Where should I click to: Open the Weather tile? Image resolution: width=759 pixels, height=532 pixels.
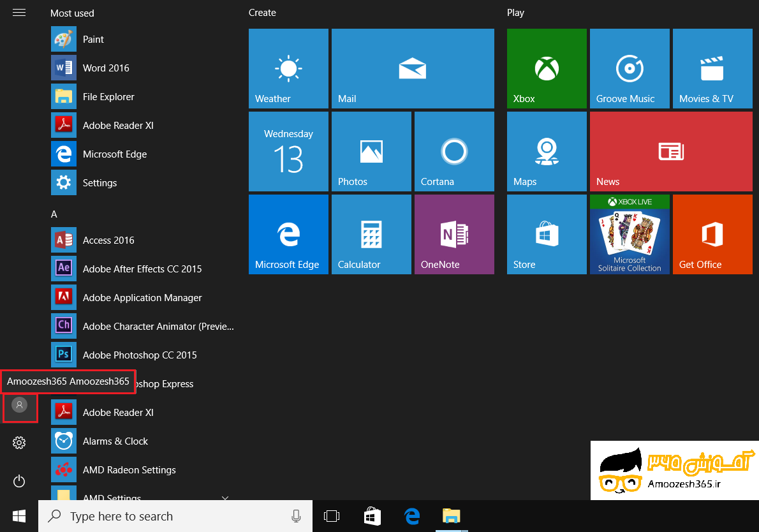(288, 68)
